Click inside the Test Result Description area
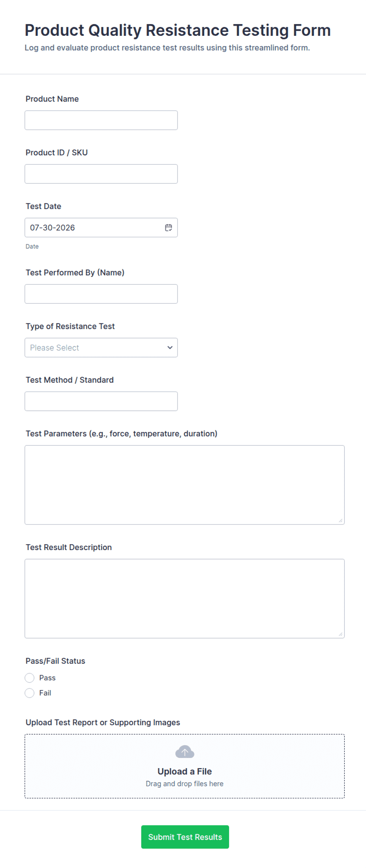366x868 pixels. tap(185, 598)
